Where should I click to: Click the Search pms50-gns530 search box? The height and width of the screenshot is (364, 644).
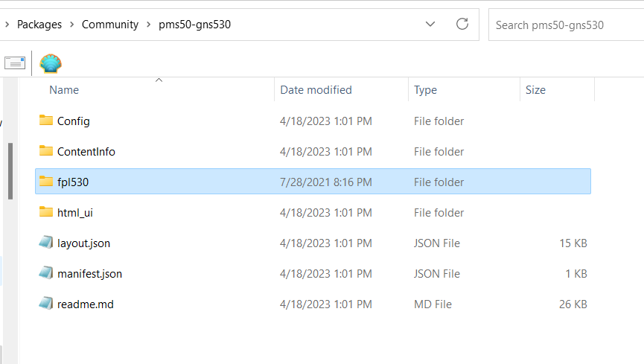click(x=566, y=25)
